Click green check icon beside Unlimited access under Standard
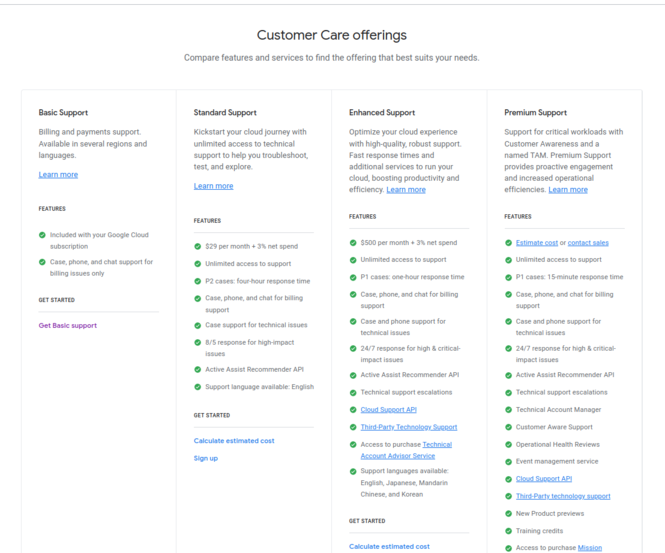 [198, 264]
